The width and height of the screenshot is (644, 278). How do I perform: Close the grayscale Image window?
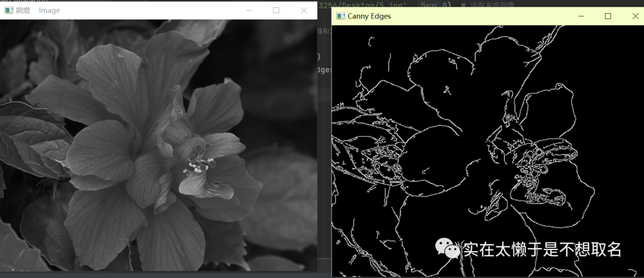(x=304, y=10)
